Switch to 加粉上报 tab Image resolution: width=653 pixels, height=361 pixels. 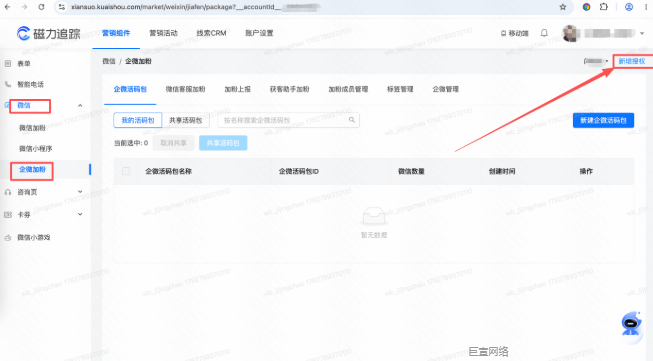pos(237,89)
